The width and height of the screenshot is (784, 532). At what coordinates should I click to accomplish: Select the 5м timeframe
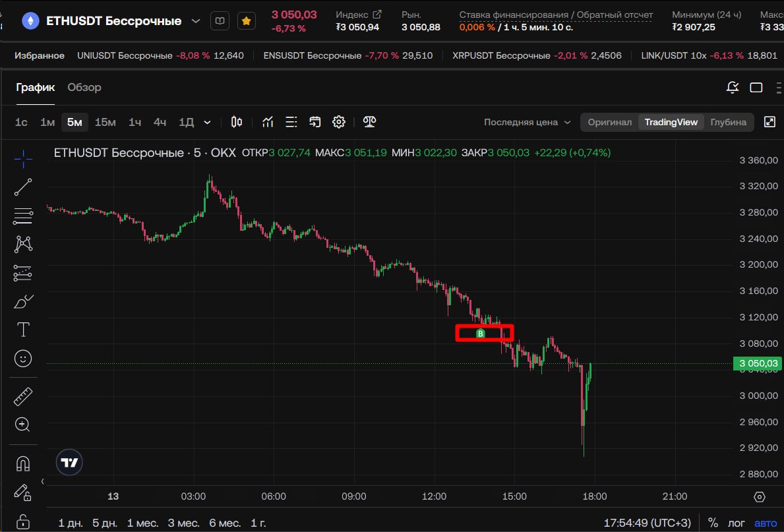75,123
